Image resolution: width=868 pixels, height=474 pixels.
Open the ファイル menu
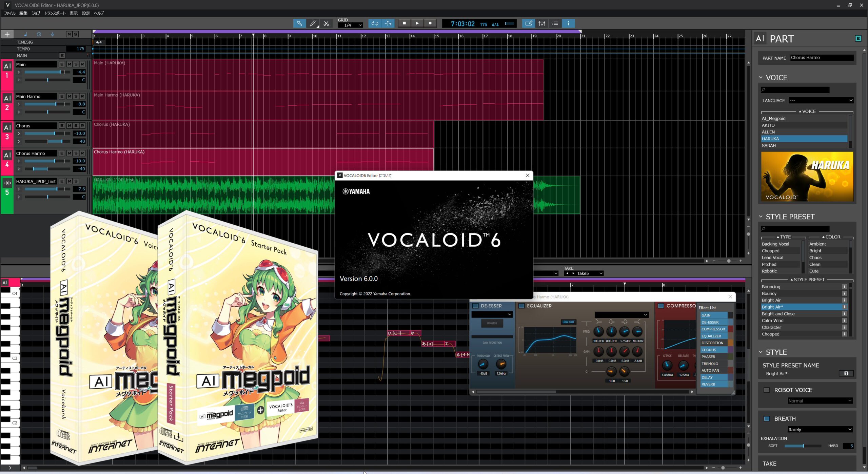tap(9, 13)
